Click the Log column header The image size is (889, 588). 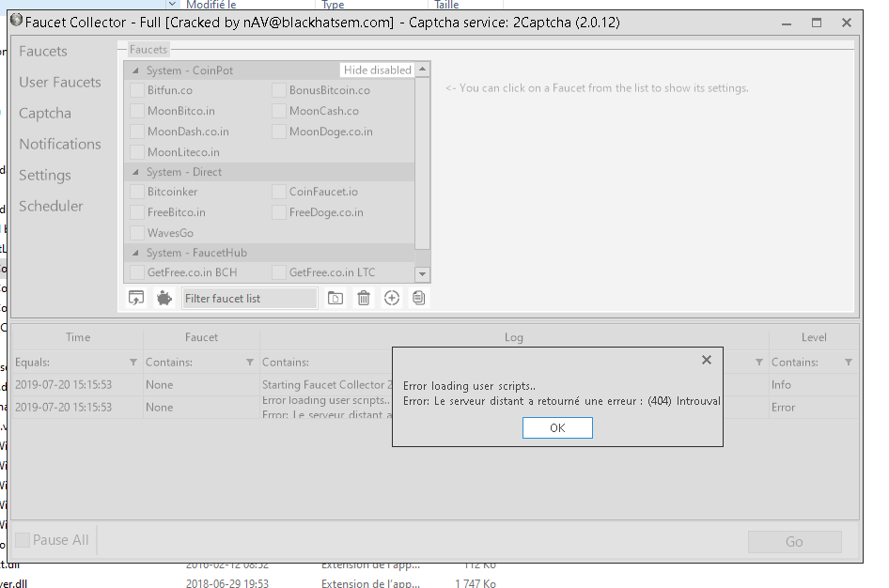(x=514, y=337)
